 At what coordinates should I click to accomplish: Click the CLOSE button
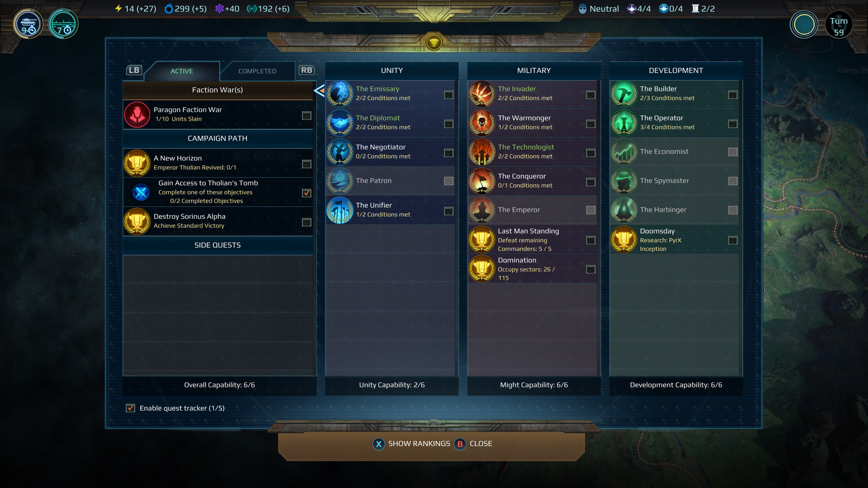point(473,444)
